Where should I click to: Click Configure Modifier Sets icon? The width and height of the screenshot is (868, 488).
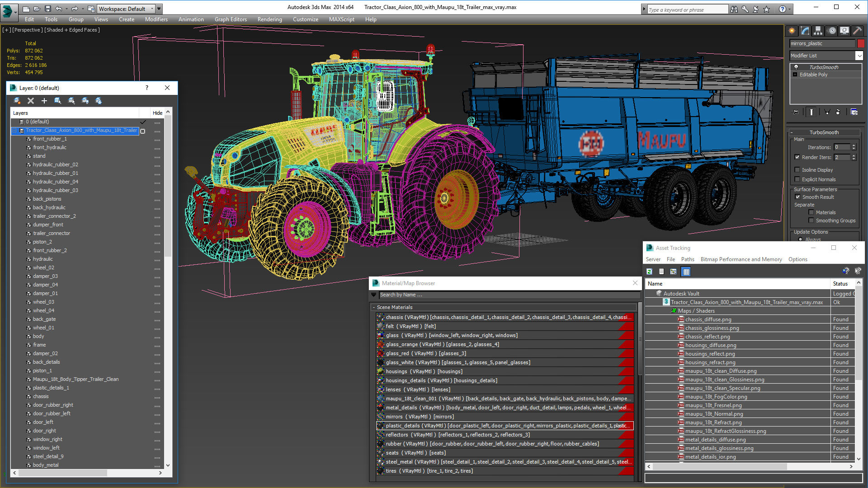pyautogui.click(x=854, y=112)
